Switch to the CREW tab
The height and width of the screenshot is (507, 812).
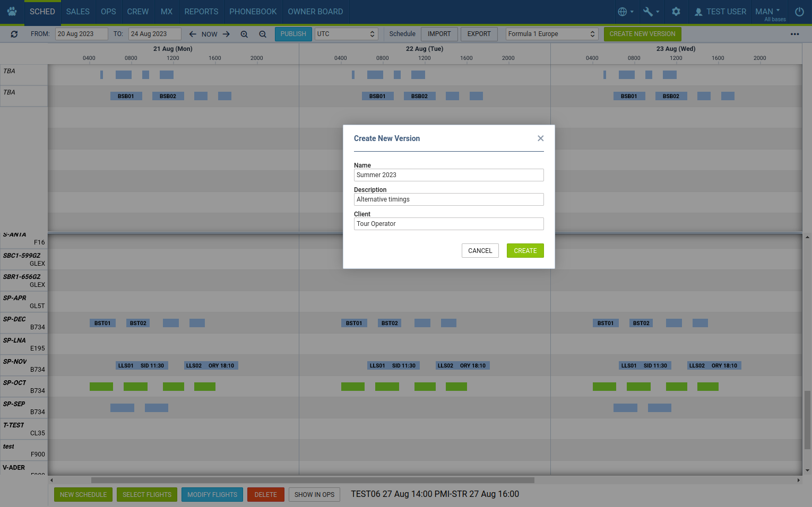138,12
